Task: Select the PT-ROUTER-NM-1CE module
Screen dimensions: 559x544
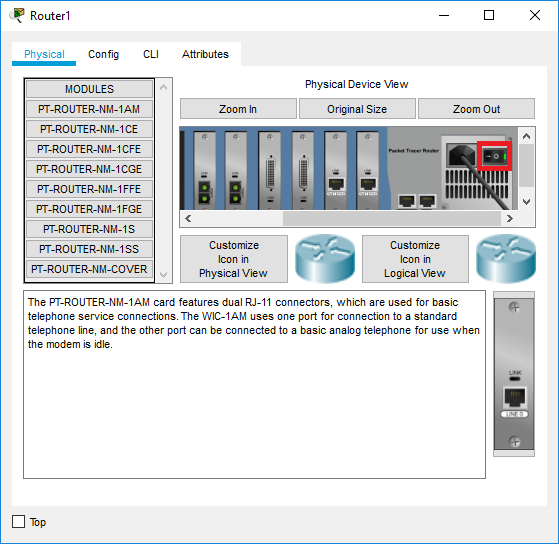Action: point(89,129)
